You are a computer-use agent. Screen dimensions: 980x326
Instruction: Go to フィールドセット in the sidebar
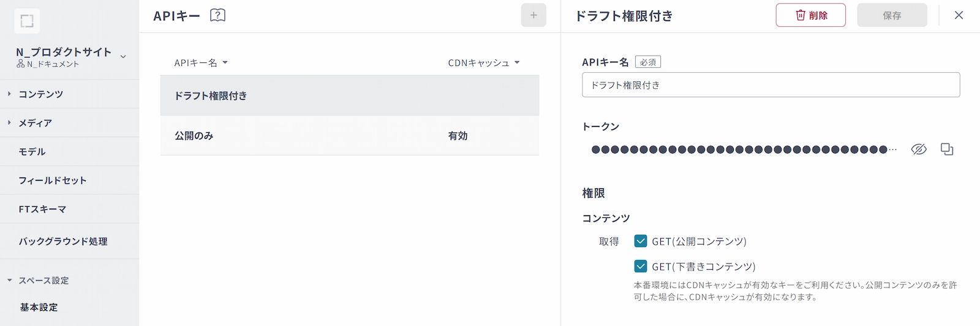tap(53, 180)
